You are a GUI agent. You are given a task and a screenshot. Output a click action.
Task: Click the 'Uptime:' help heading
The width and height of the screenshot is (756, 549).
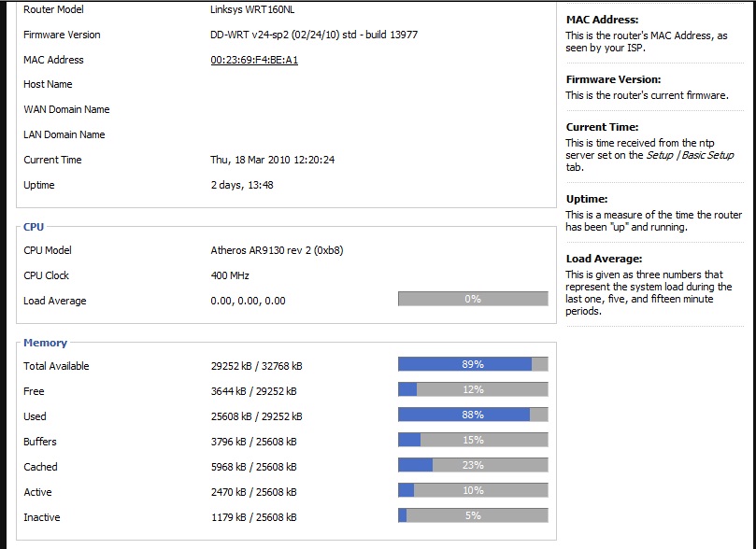coord(587,199)
